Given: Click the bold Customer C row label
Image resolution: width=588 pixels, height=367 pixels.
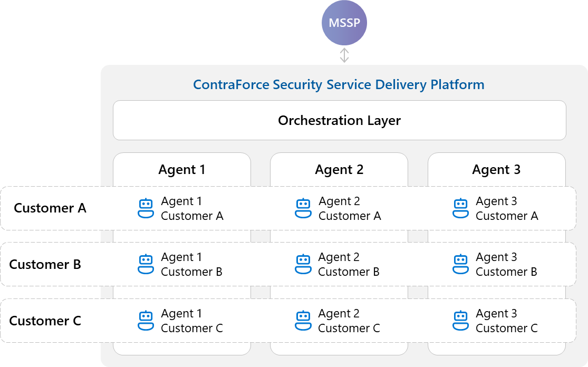Looking at the screenshot, I should pyautogui.click(x=45, y=321).
